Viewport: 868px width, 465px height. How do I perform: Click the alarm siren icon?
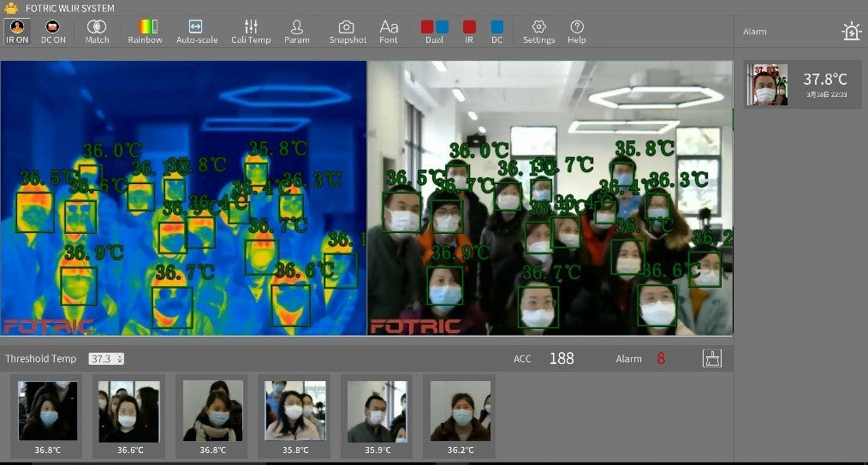coord(850,32)
